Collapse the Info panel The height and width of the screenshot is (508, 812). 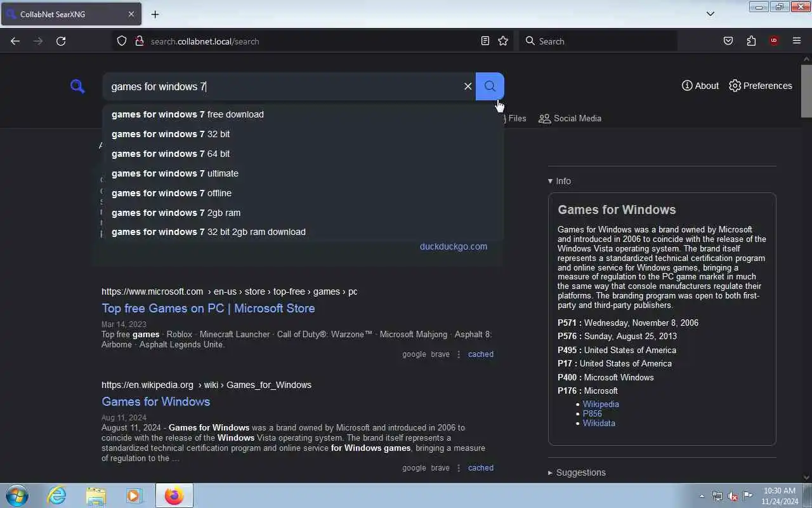click(560, 181)
